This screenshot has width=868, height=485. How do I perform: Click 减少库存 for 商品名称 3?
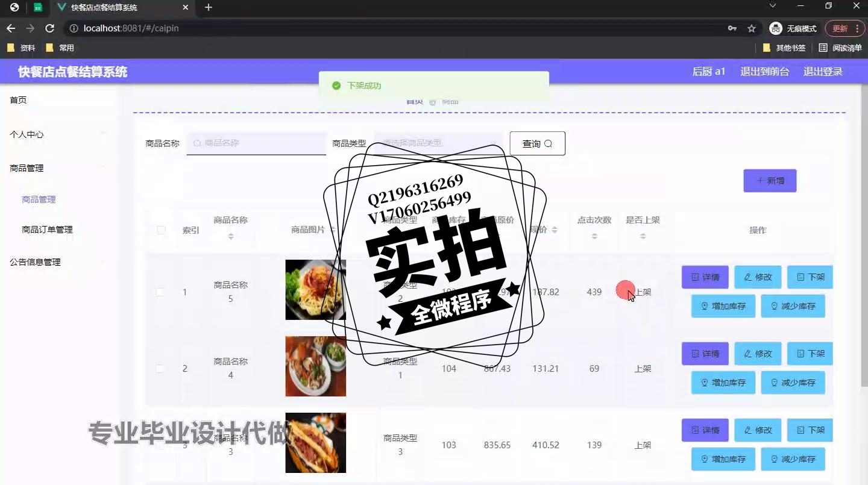[793, 459]
